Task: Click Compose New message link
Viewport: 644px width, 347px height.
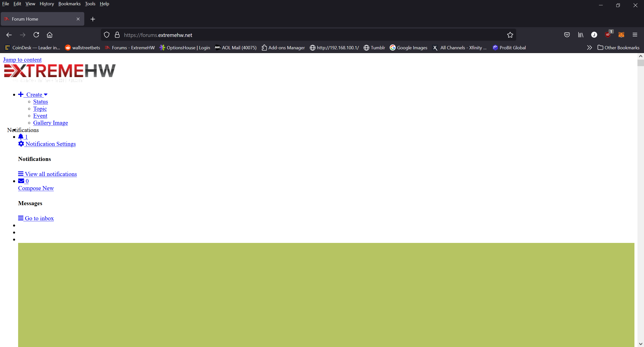Action: pyautogui.click(x=36, y=188)
